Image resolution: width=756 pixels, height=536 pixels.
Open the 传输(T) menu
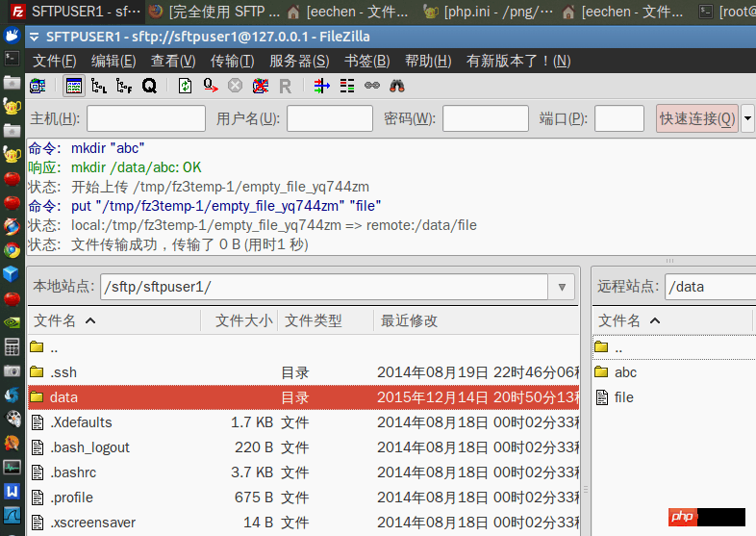(233, 61)
